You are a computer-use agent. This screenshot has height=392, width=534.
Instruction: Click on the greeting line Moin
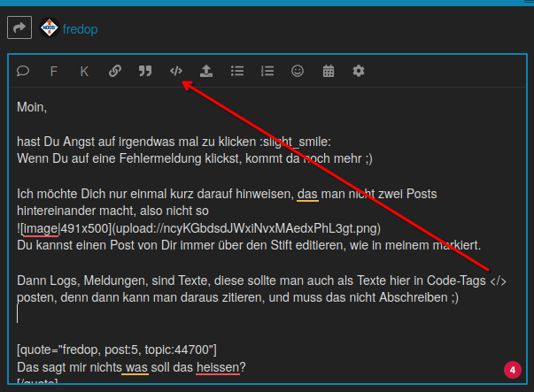(x=32, y=107)
